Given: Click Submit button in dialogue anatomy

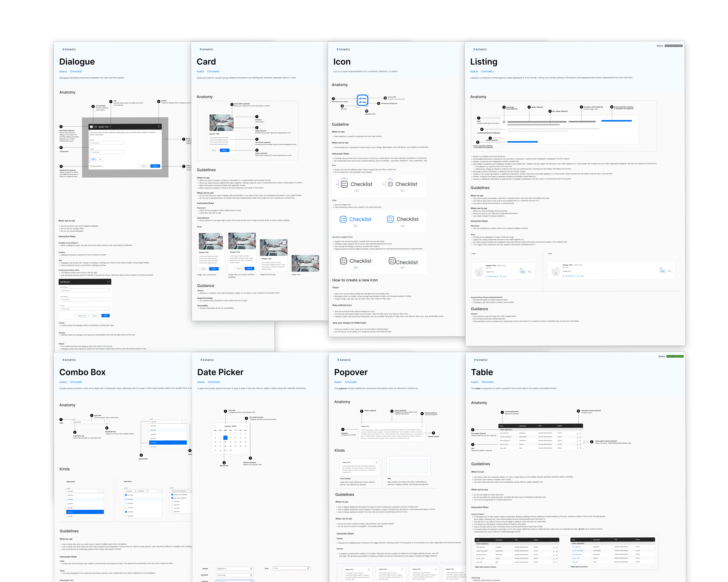Looking at the screenshot, I should pos(155,166).
